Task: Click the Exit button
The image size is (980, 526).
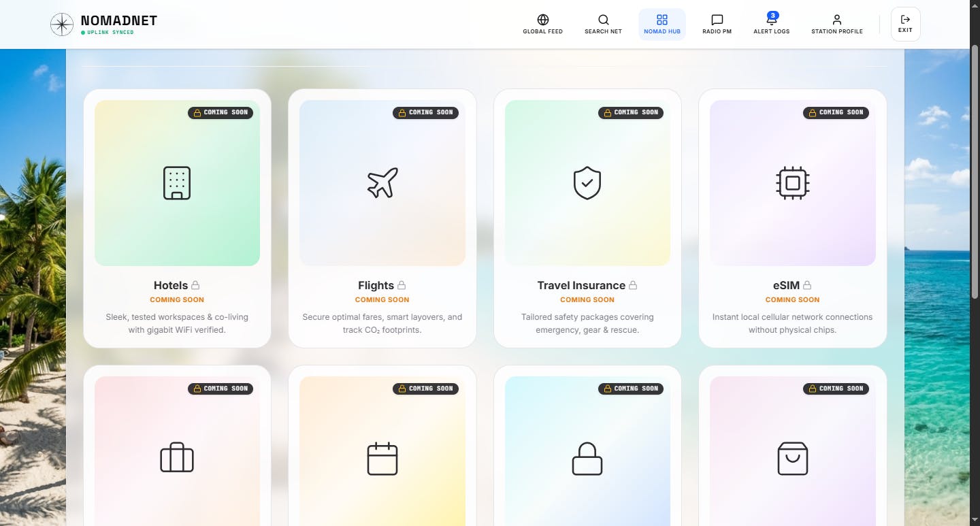Action: pyautogui.click(x=905, y=24)
